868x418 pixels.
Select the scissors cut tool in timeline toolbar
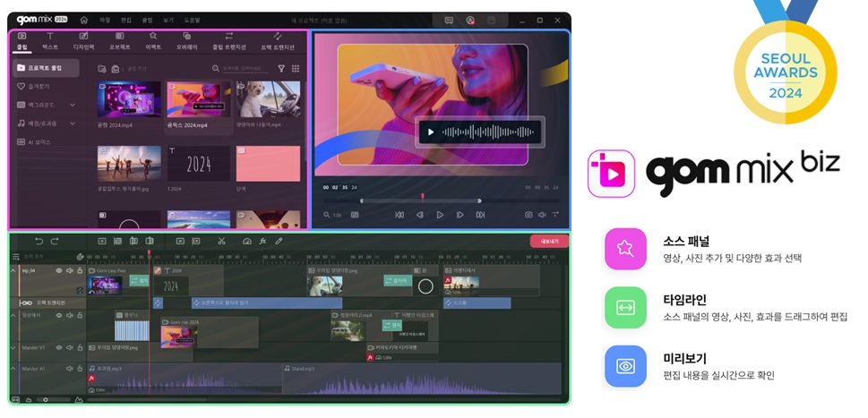(x=221, y=241)
